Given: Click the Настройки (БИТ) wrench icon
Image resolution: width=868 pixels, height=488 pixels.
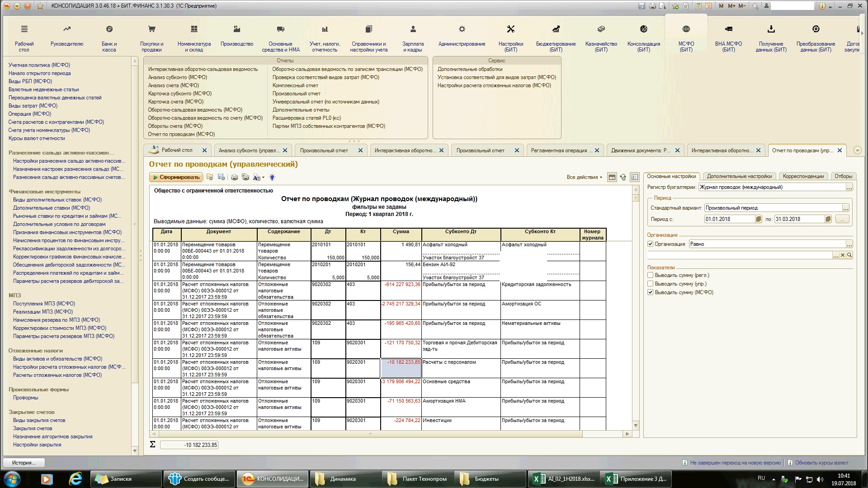Looking at the screenshot, I should 511,29.
